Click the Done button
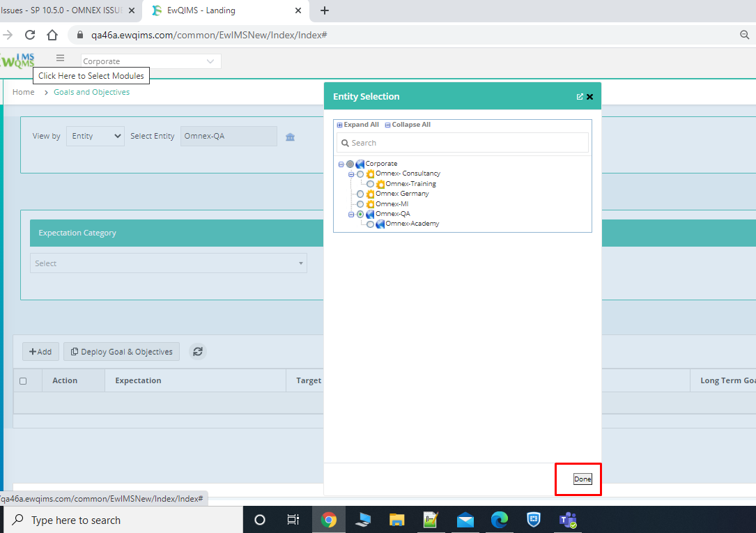 pyautogui.click(x=583, y=479)
